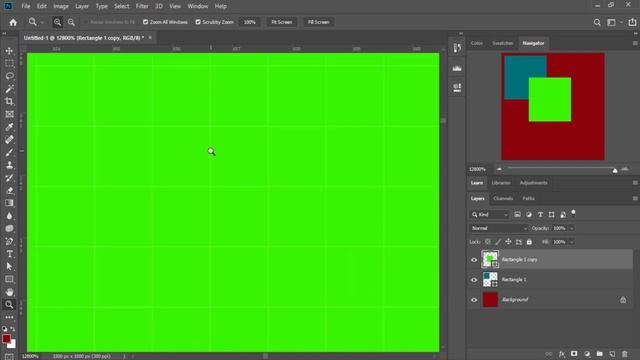The width and height of the screenshot is (640, 360).
Task: Toggle lock transparent pixels
Action: (488, 242)
